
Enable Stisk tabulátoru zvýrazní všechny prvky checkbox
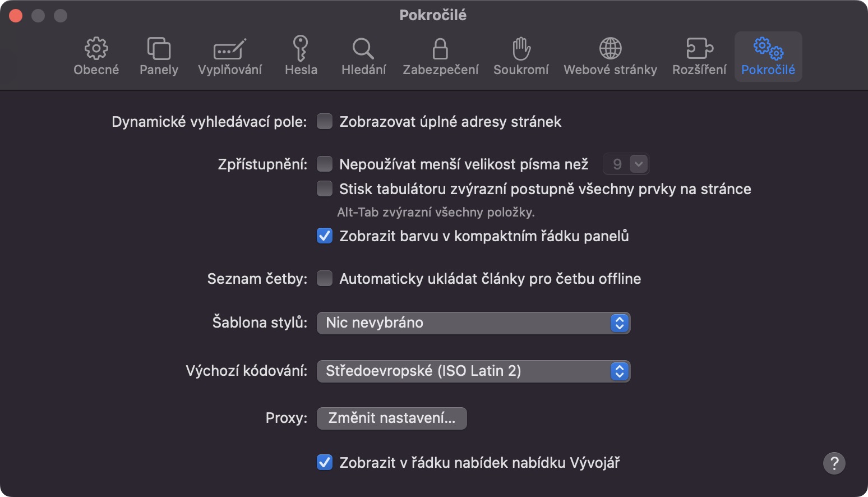[x=325, y=189]
